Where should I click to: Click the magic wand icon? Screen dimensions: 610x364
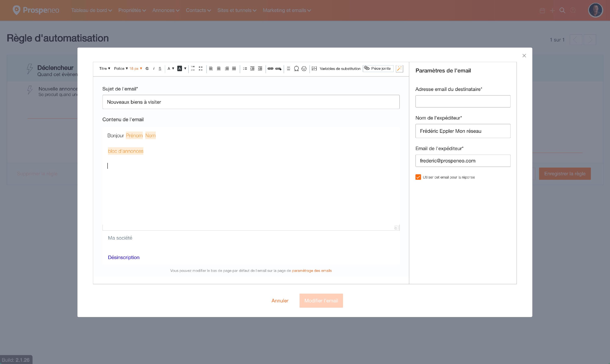pyautogui.click(x=399, y=69)
